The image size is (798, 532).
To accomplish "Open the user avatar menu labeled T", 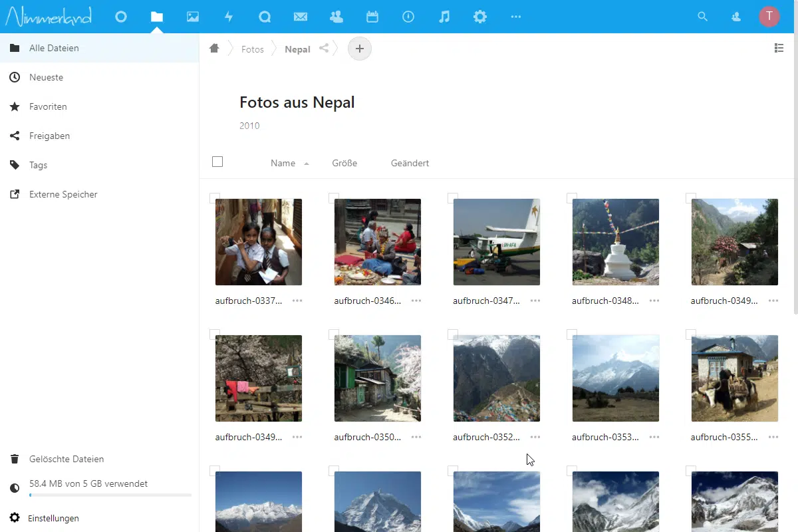I will click(x=769, y=17).
